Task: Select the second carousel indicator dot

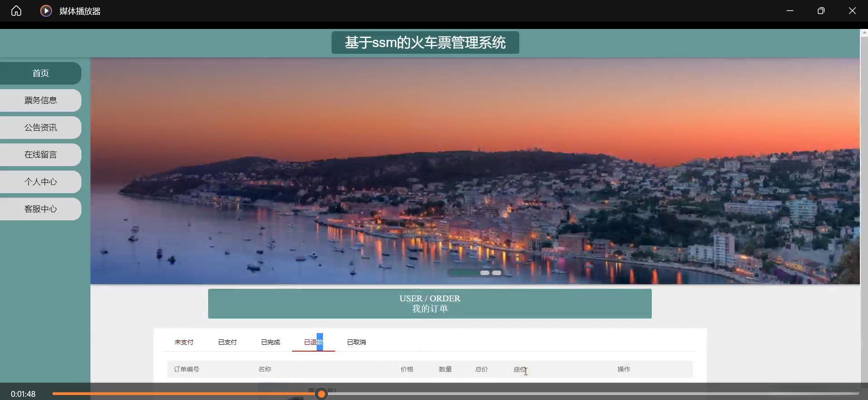Action: tap(485, 273)
